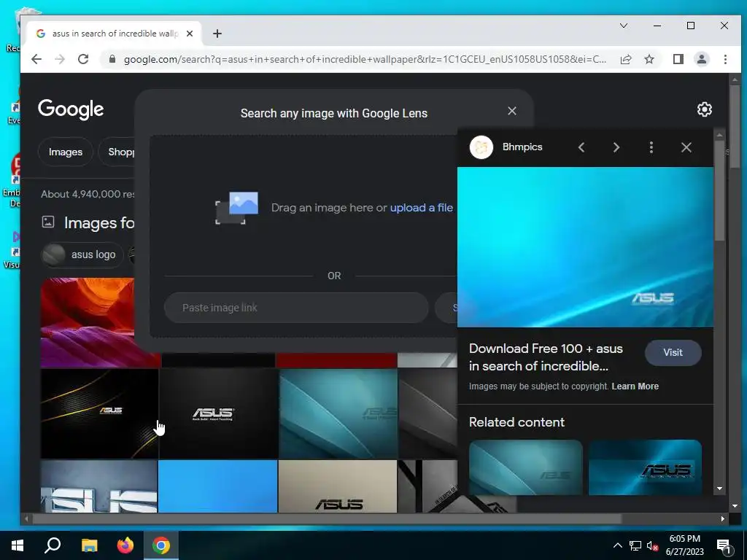747x560 pixels.
Task: Open Chrome side panel
Action: click(678, 59)
